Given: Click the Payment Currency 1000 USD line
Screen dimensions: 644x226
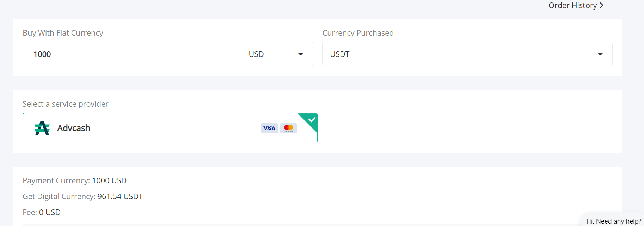Looking at the screenshot, I should pos(74,180).
